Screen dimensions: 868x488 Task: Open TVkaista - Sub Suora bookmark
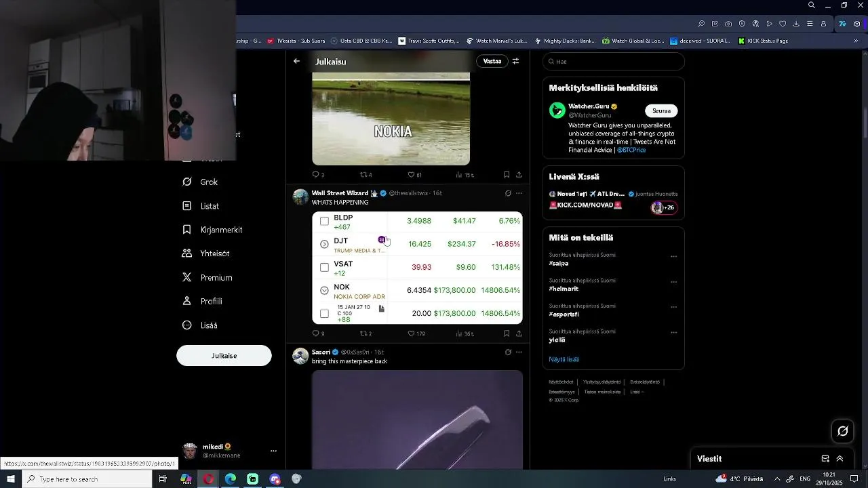pos(296,41)
